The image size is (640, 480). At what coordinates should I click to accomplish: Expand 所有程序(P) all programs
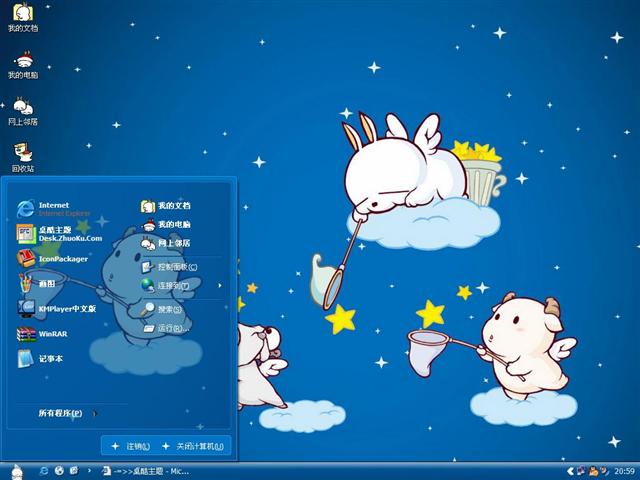point(60,413)
